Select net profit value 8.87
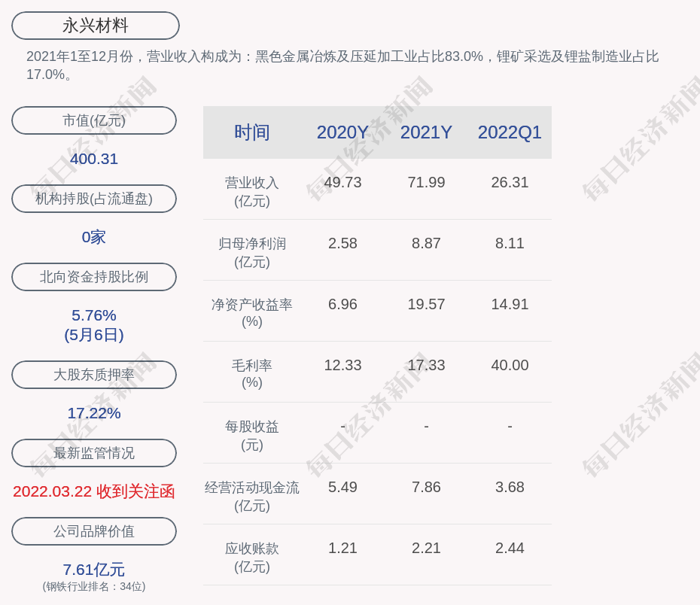This screenshot has height=605, width=700. pos(426,244)
